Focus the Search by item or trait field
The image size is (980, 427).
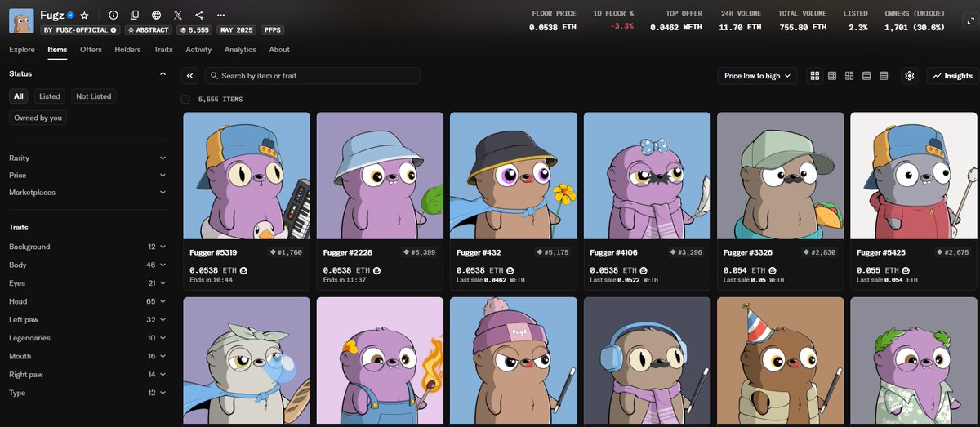click(312, 76)
